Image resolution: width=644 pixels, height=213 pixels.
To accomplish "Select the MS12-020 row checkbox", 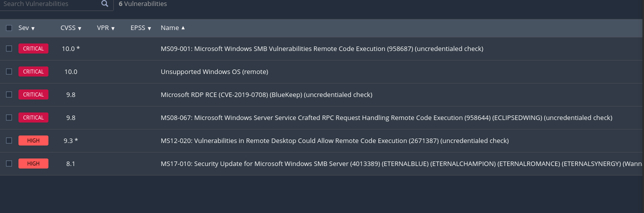I will 9,140.
